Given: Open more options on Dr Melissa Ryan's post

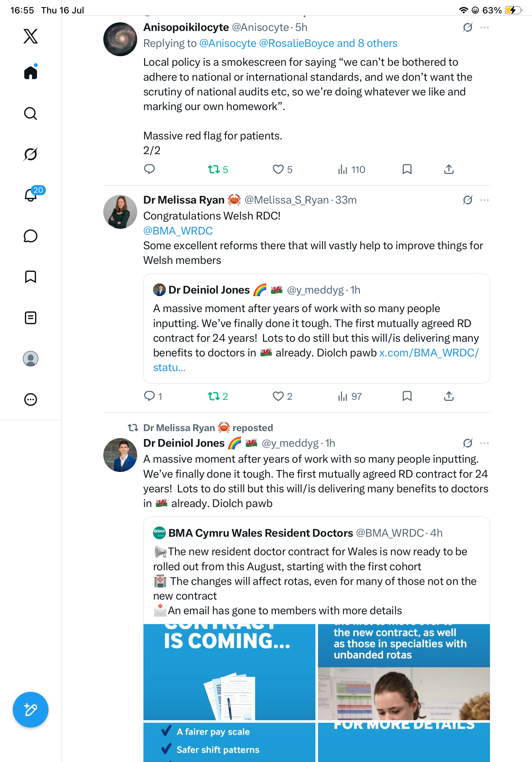Looking at the screenshot, I should click(x=484, y=200).
